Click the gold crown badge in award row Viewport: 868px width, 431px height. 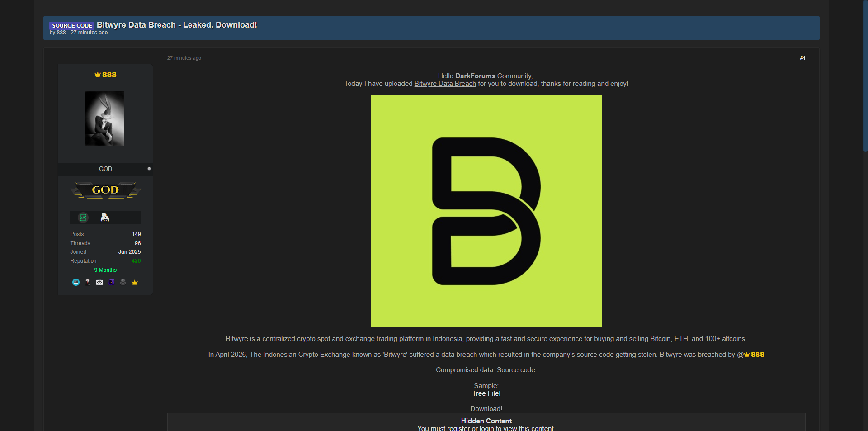(x=135, y=282)
